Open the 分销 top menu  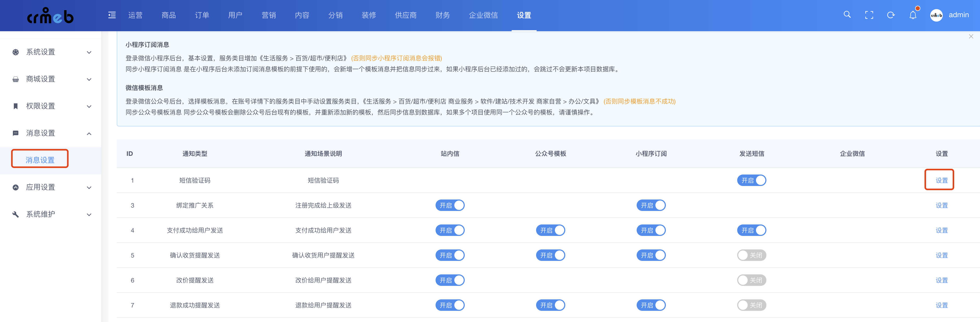(x=335, y=15)
